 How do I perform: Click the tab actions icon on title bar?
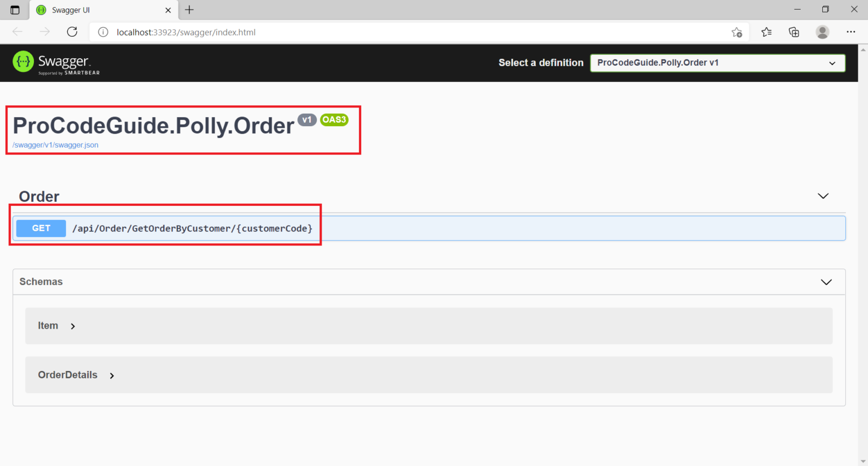click(15, 10)
